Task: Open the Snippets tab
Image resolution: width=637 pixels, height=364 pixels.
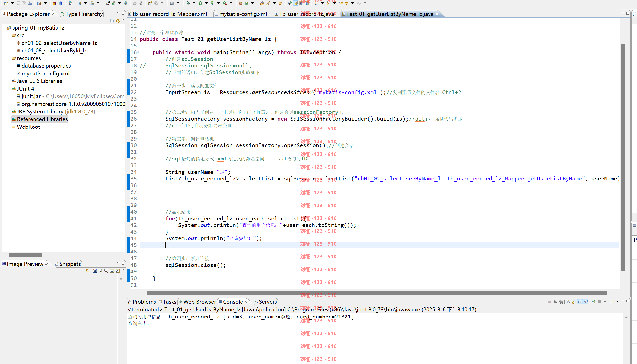Action: pyautogui.click(x=68, y=264)
